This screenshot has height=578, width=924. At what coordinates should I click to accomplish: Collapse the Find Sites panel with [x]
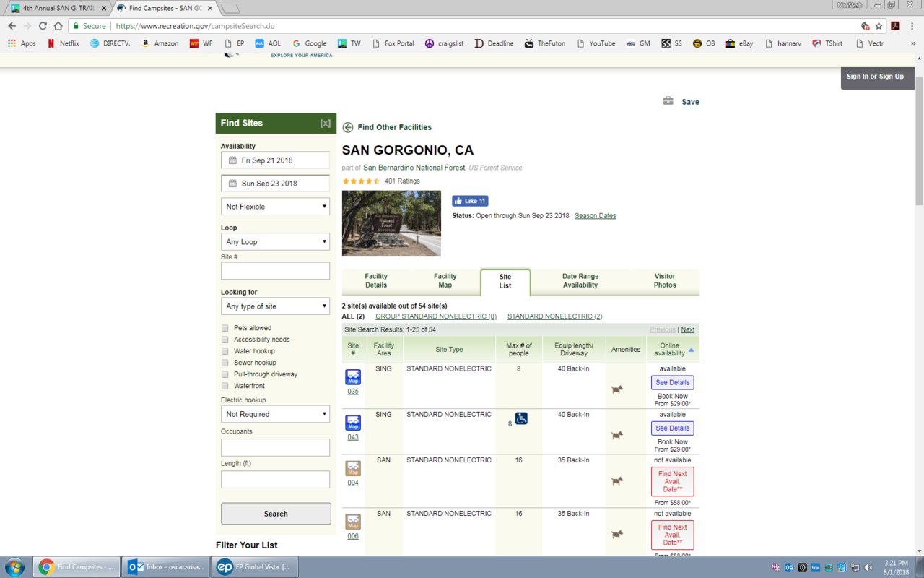pyautogui.click(x=325, y=124)
